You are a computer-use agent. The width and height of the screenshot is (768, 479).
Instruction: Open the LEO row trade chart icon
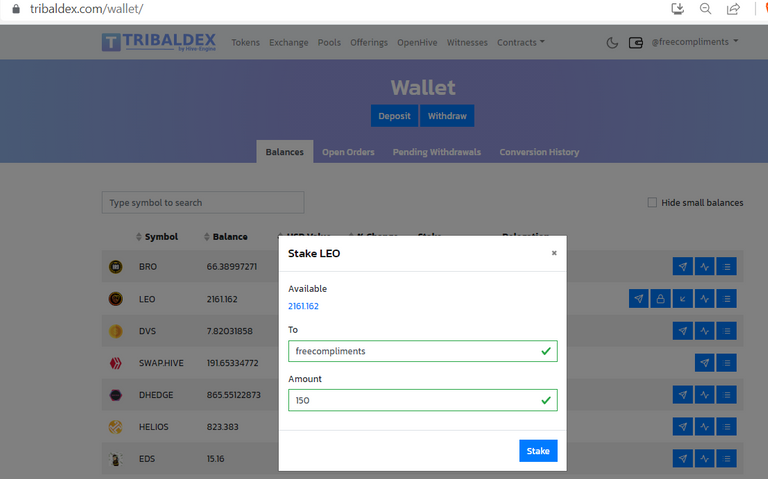704,299
